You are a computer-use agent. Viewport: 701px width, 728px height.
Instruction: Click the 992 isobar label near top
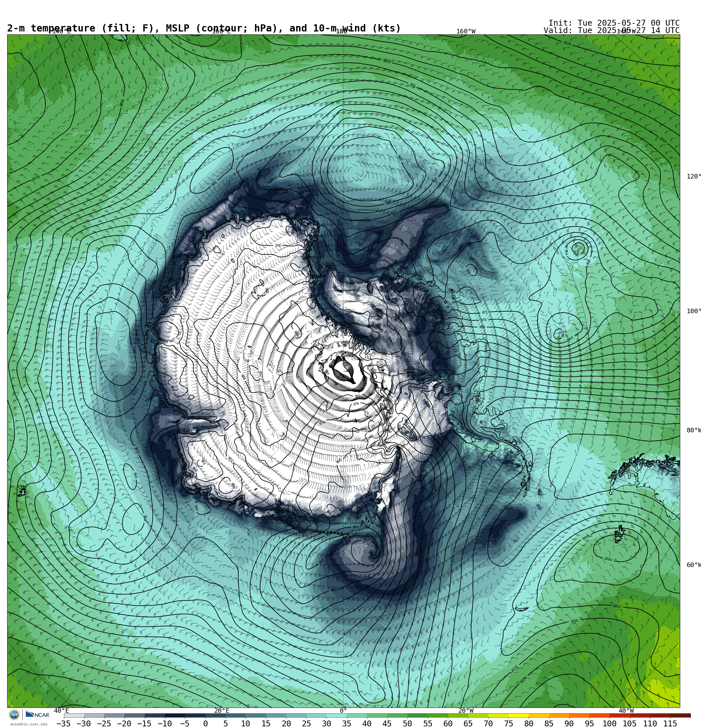(x=413, y=85)
